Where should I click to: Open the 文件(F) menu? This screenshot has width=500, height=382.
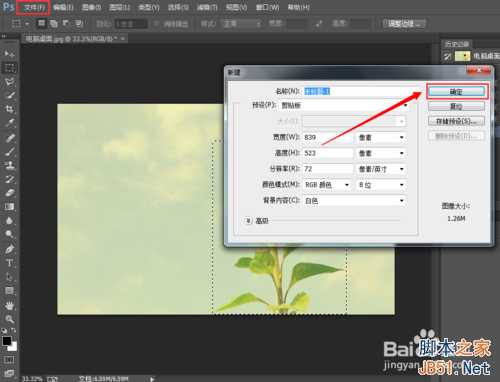point(33,7)
